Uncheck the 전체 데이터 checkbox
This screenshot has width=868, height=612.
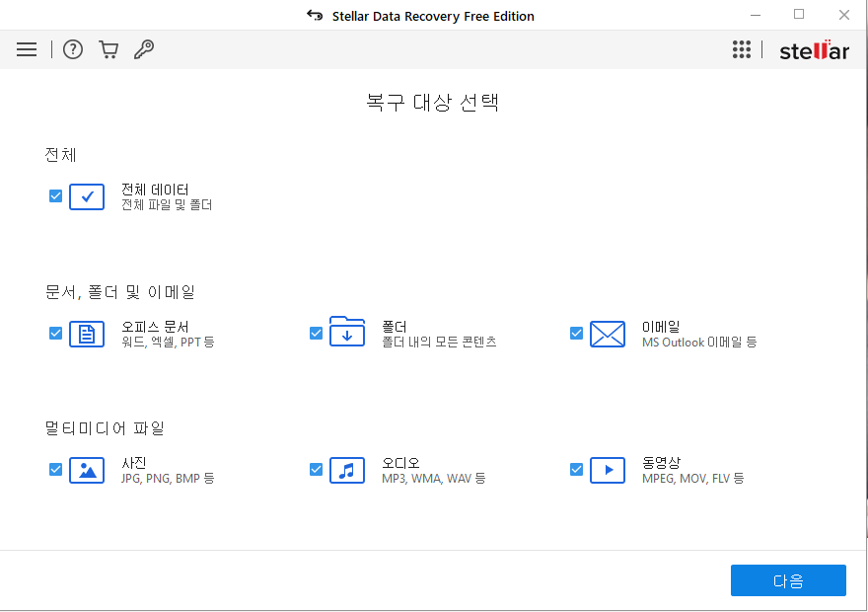tap(55, 196)
